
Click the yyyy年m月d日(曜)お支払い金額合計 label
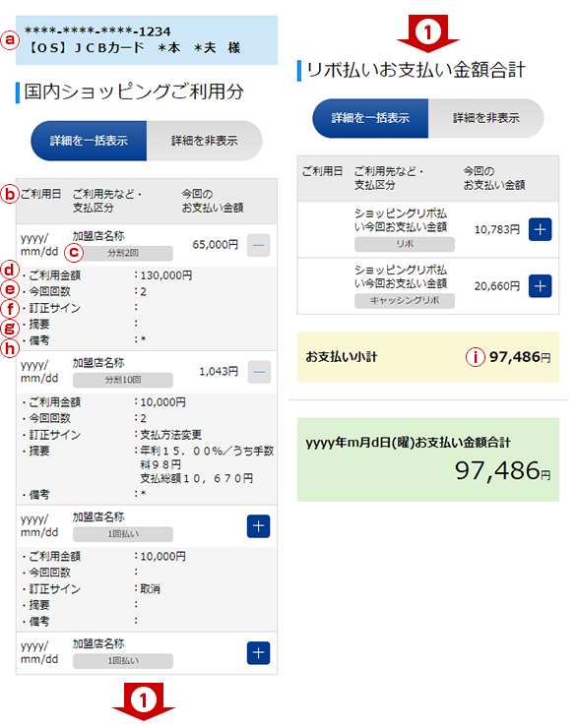[x=408, y=443]
